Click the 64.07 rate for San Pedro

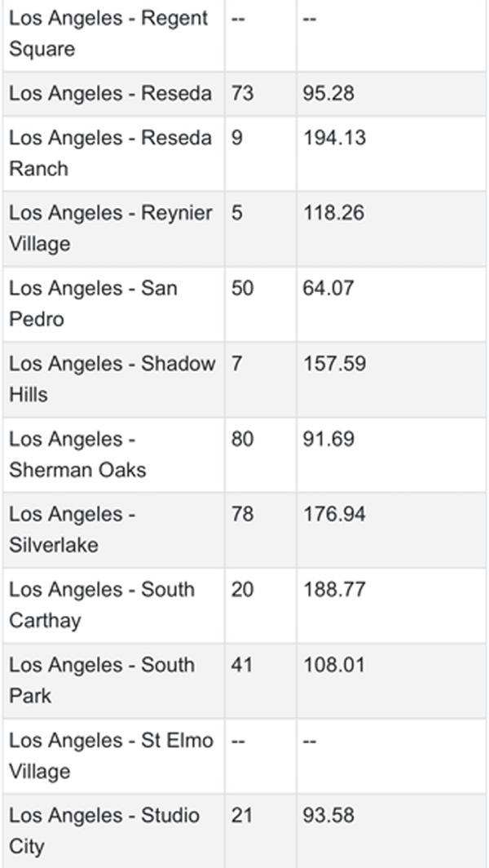[x=328, y=288]
